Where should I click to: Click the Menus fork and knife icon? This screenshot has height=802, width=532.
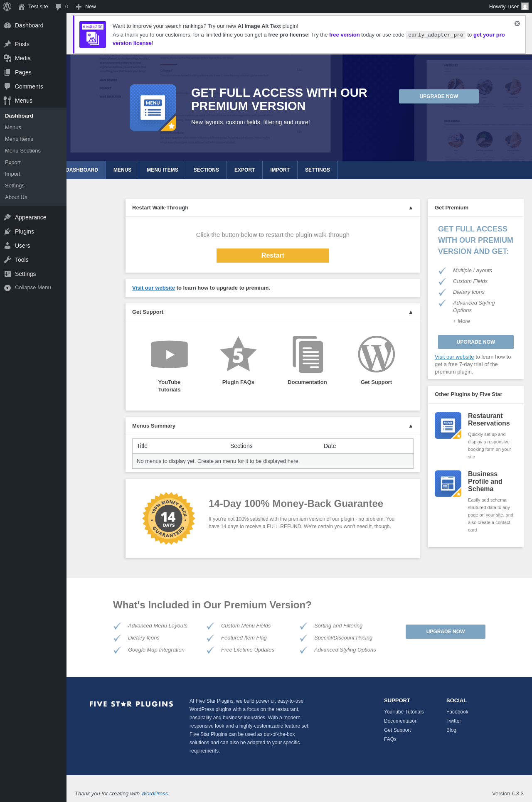point(7,101)
